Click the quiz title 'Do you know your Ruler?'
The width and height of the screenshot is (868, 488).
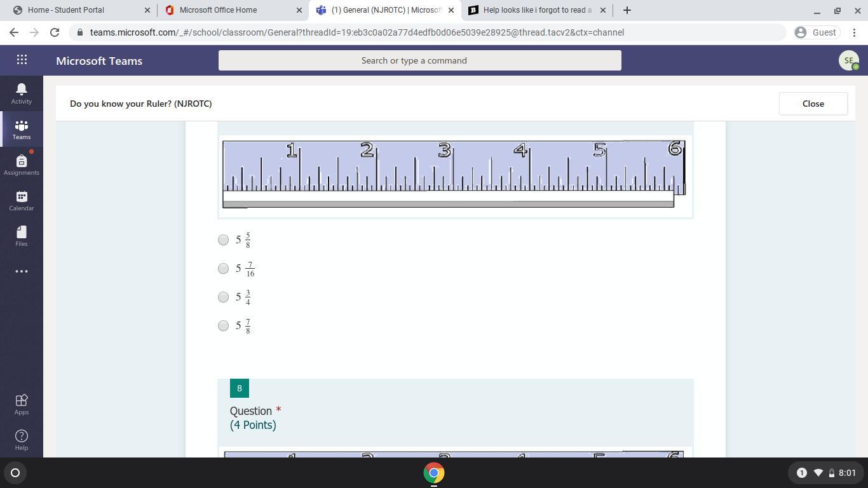(x=141, y=104)
